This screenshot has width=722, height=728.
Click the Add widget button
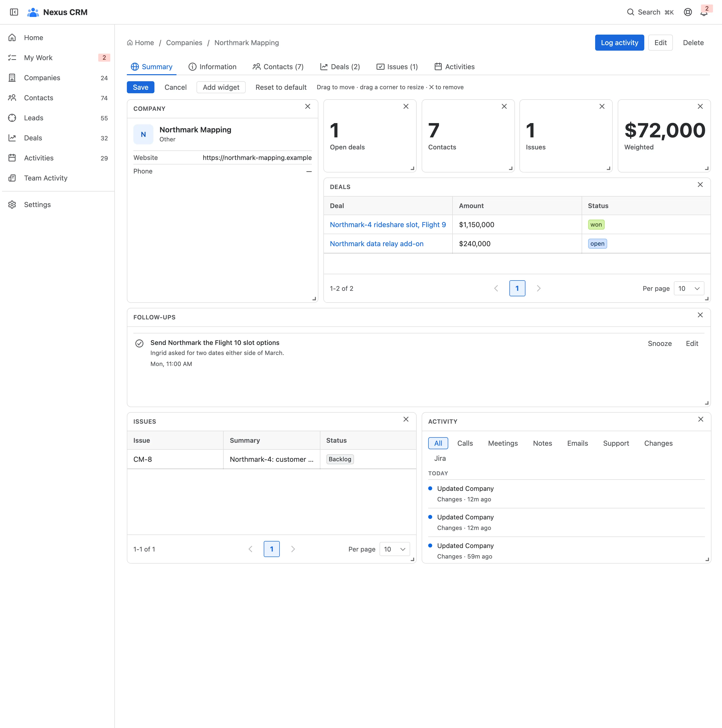[221, 87]
